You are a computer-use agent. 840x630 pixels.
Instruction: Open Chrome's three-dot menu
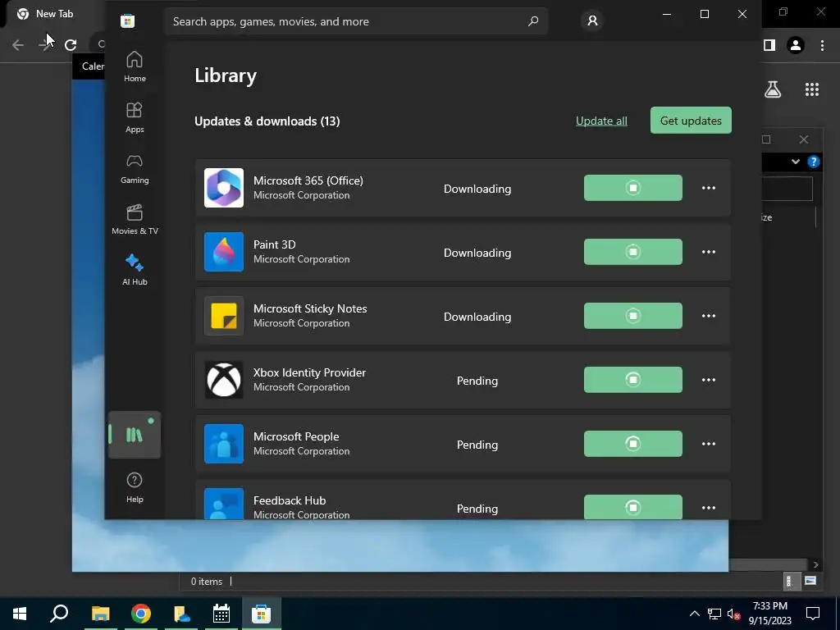click(x=822, y=45)
